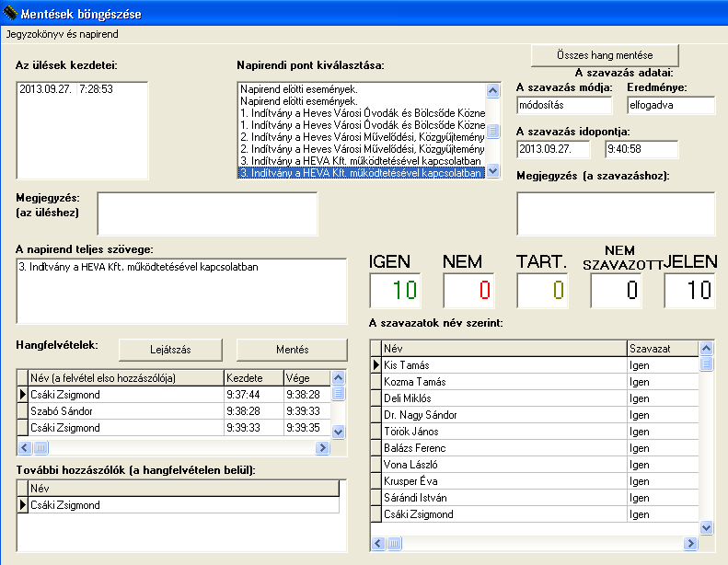The width and height of the screenshot is (728, 565).
Task: Click the Vége column header
Action: point(306,378)
